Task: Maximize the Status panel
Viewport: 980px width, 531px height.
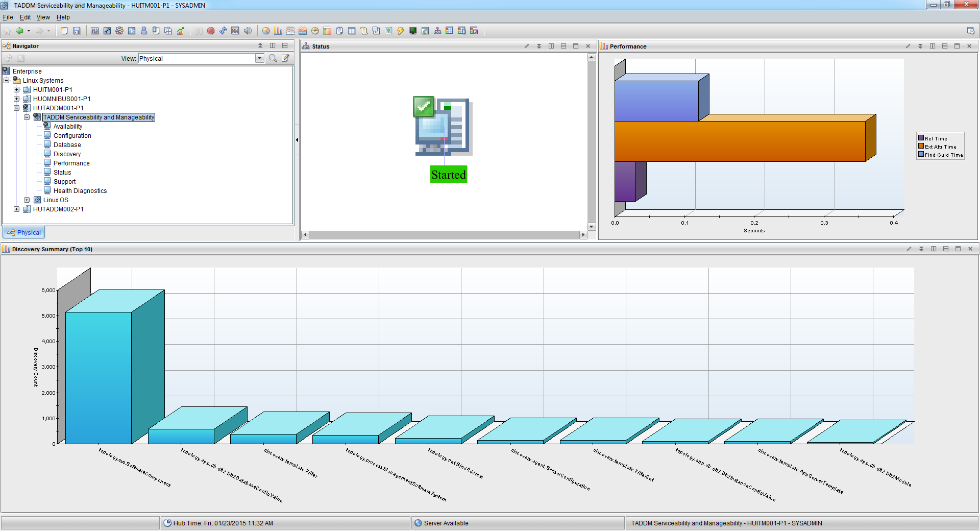Action: click(x=576, y=46)
